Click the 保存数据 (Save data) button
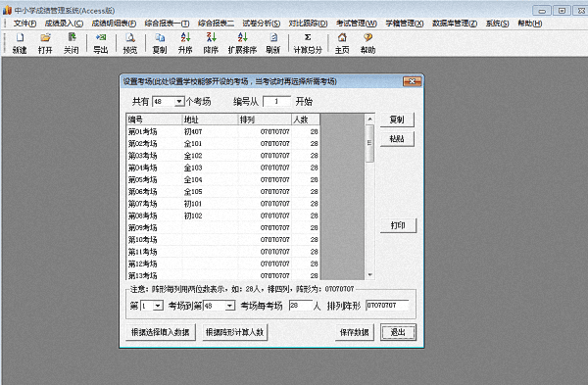This screenshot has height=385, width=588. tap(355, 332)
